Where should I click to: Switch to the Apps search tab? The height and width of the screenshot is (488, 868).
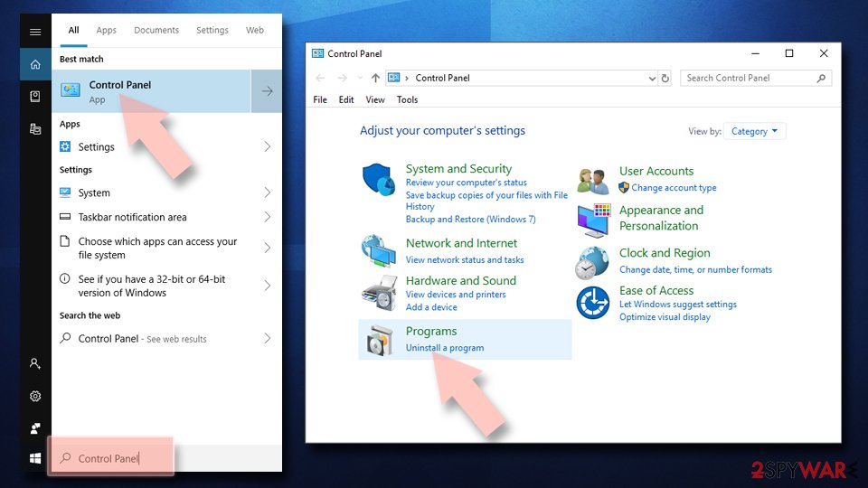pos(107,30)
